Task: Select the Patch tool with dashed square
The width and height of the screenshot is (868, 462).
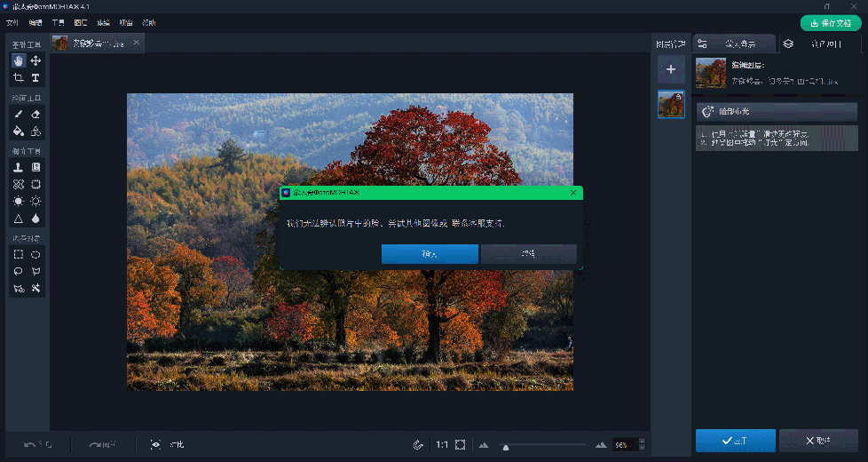Action: coord(36,185)
